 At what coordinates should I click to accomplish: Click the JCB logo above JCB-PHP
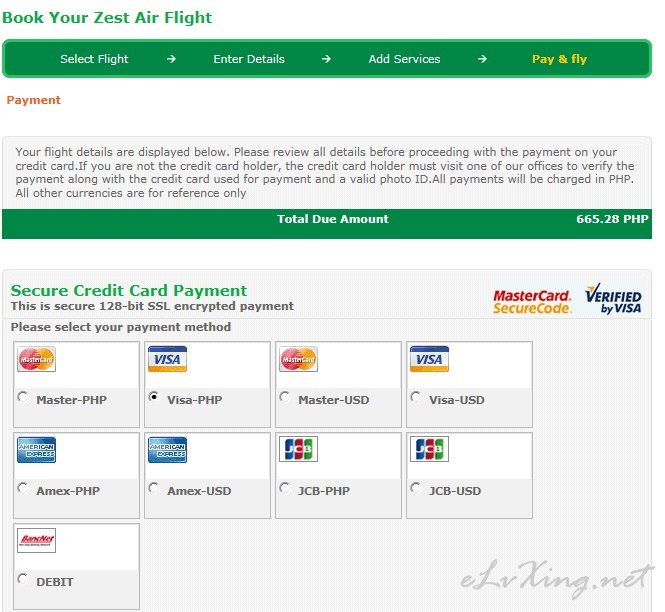pos(299,449)
